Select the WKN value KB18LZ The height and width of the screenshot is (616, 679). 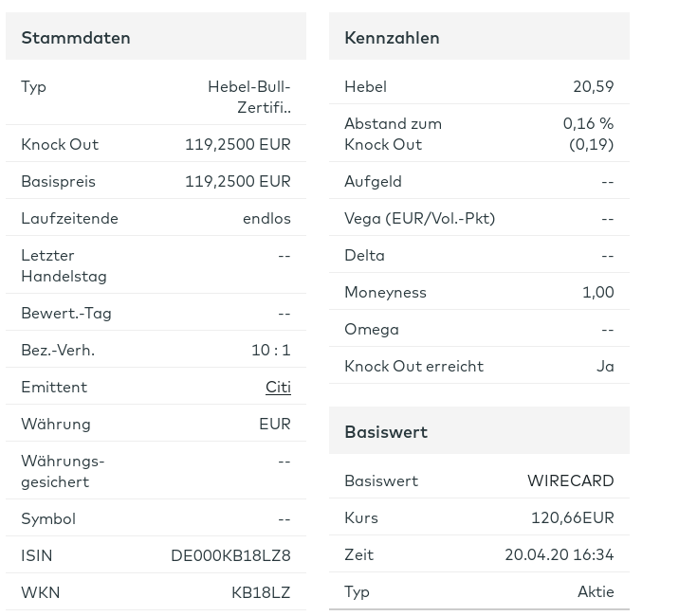pyautogui.click(x=261, y=592)
